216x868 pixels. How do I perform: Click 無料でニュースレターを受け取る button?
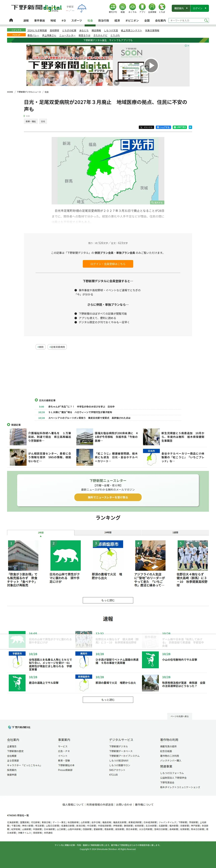tap(108, 497)
